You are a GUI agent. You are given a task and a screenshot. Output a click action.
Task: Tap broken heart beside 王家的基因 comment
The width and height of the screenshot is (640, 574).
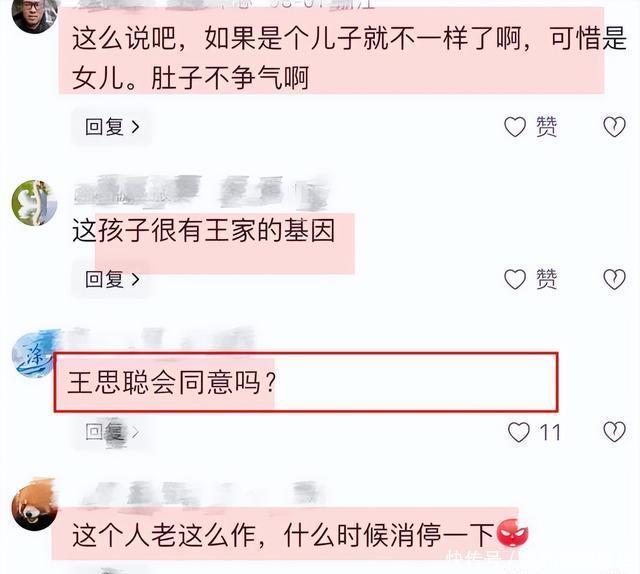pos(614,280)
